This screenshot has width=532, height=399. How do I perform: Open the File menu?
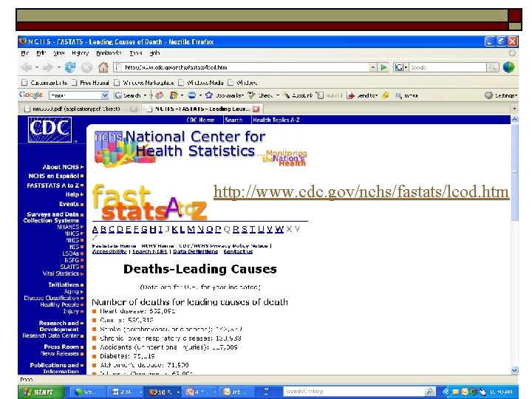tap(25, 53)
